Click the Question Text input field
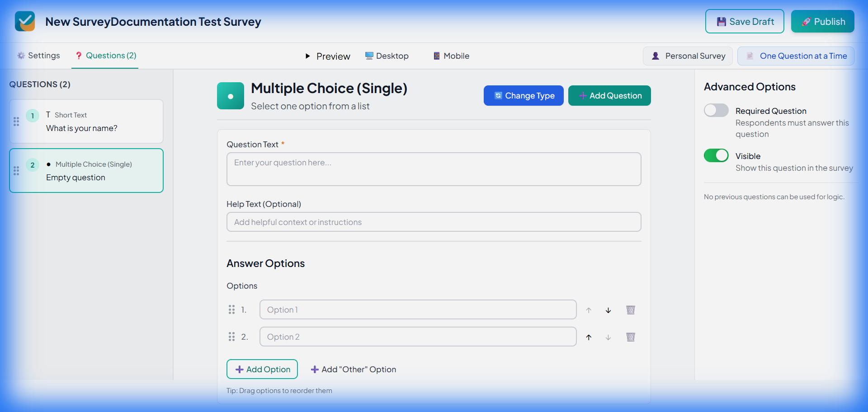 434,169
